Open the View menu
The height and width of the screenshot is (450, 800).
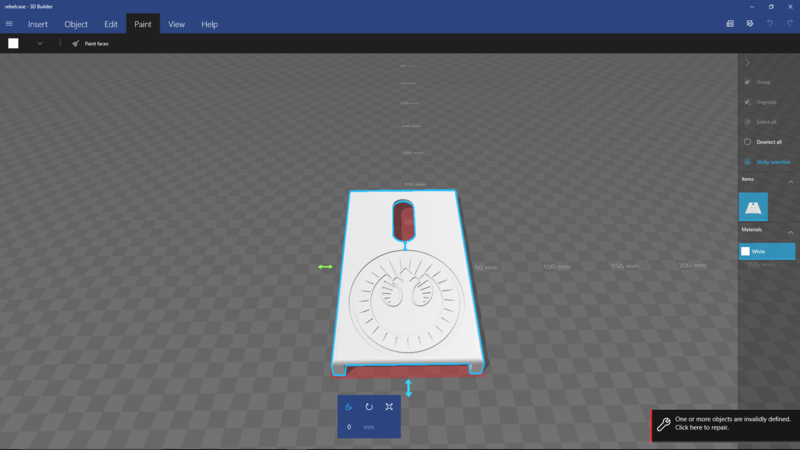click(177, 24)
